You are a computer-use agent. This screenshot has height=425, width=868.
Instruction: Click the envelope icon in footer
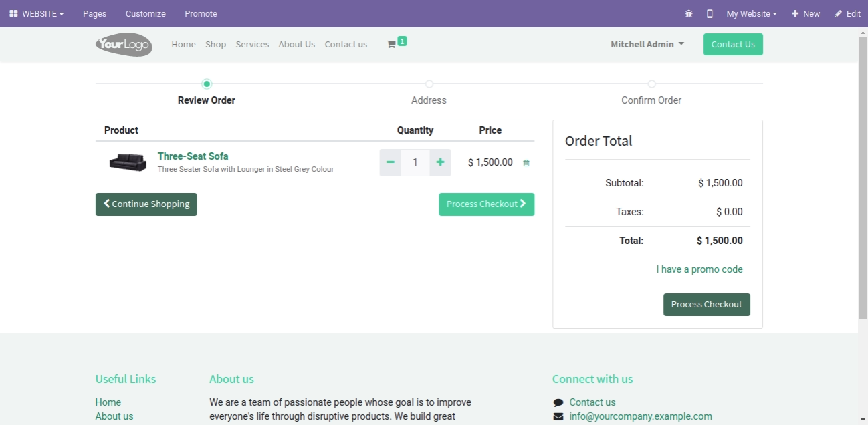[x=558, y=416]
